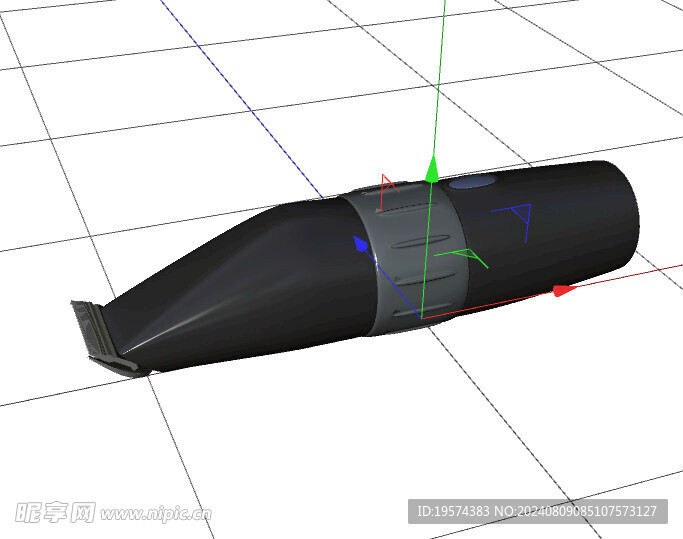Select the gray grip ring on clipper
The height and width of the screenshot is (539, 683).
(x=403, y=257)
